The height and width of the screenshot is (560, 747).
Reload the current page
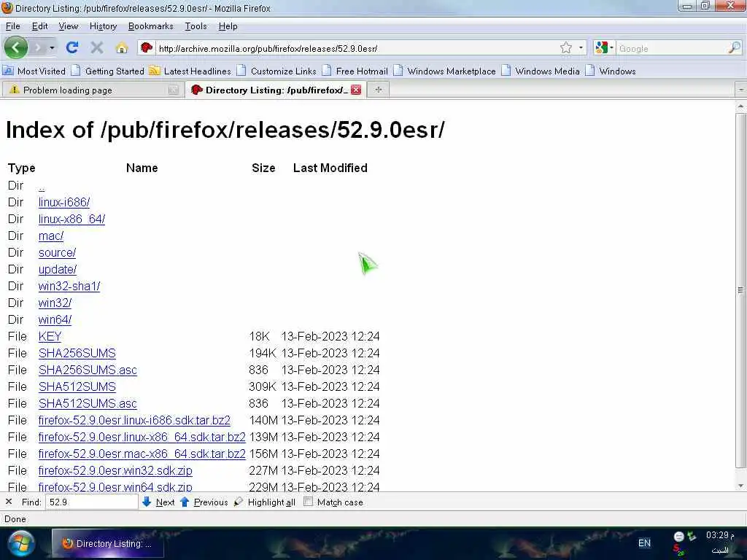click(x=72, y=47)
